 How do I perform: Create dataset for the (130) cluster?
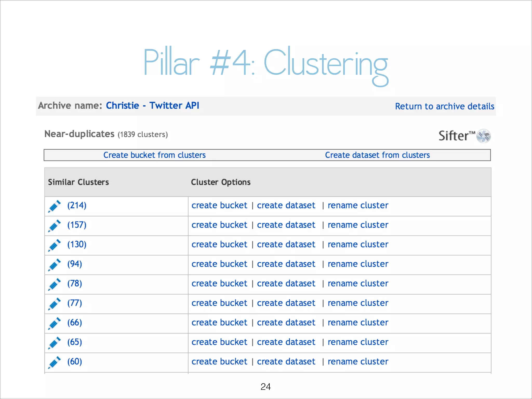[286, 244]
